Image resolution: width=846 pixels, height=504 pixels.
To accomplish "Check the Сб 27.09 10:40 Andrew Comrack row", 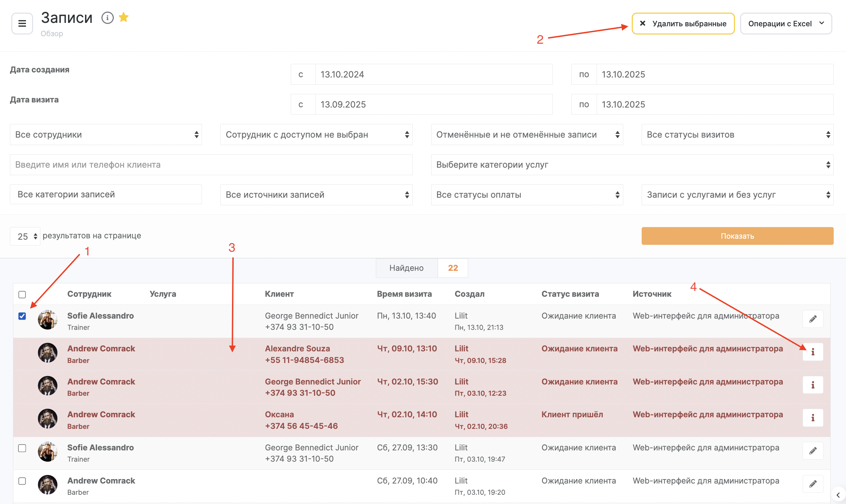I will pyautogui.click(x=22, y=481).
